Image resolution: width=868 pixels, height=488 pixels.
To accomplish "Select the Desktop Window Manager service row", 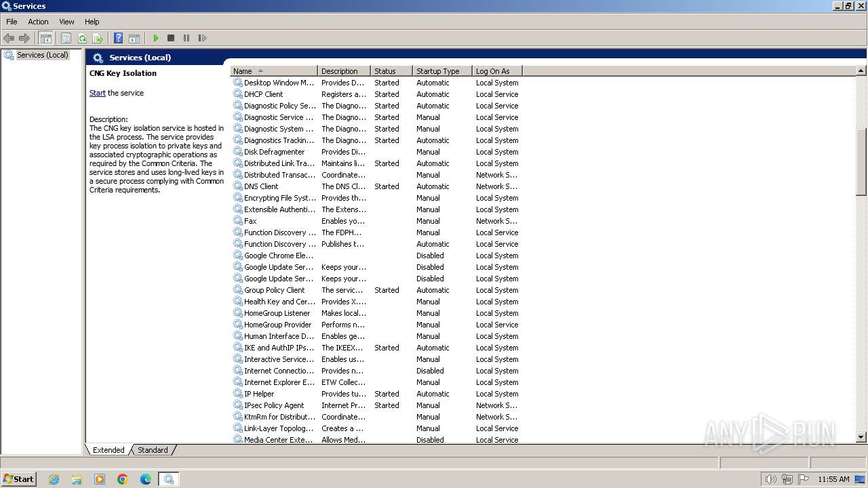I will tap(376, 83).
